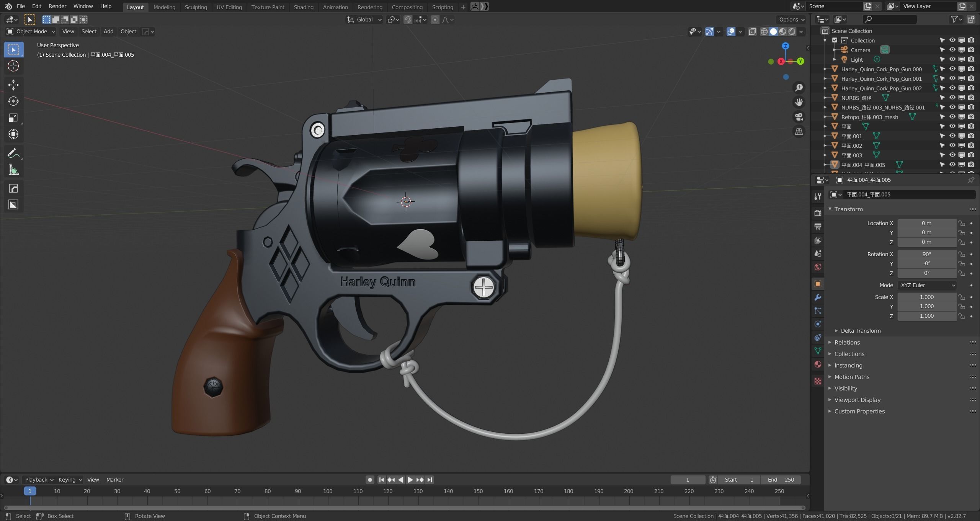
Task: Toggle proportional editing
Action: pyautogui.click(x=435, y=20)
